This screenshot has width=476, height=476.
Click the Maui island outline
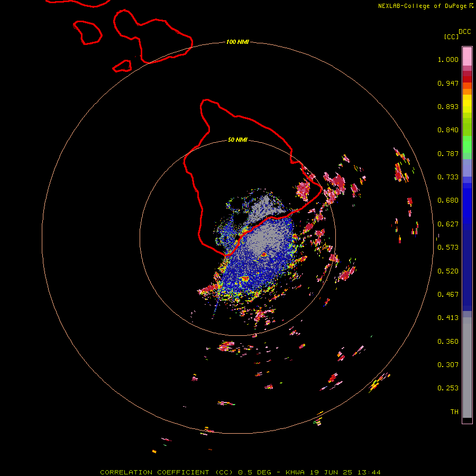coord(153,36)
